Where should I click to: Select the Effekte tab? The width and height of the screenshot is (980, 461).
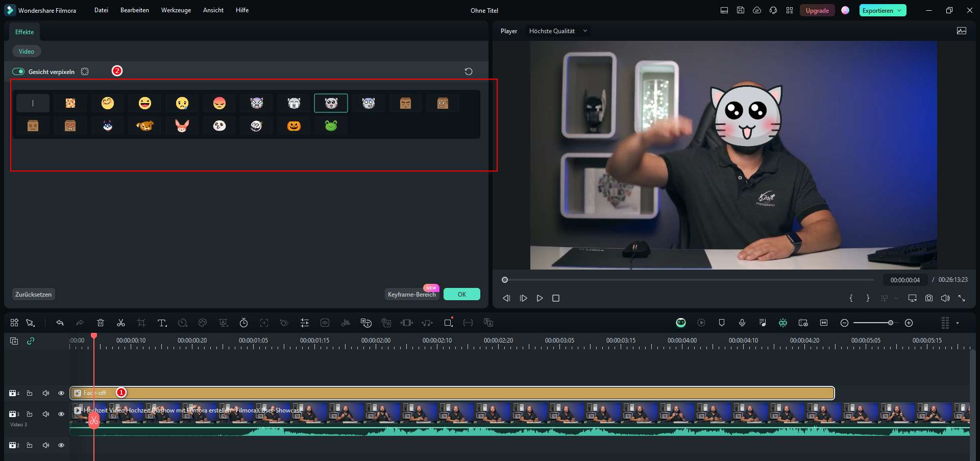24,32
